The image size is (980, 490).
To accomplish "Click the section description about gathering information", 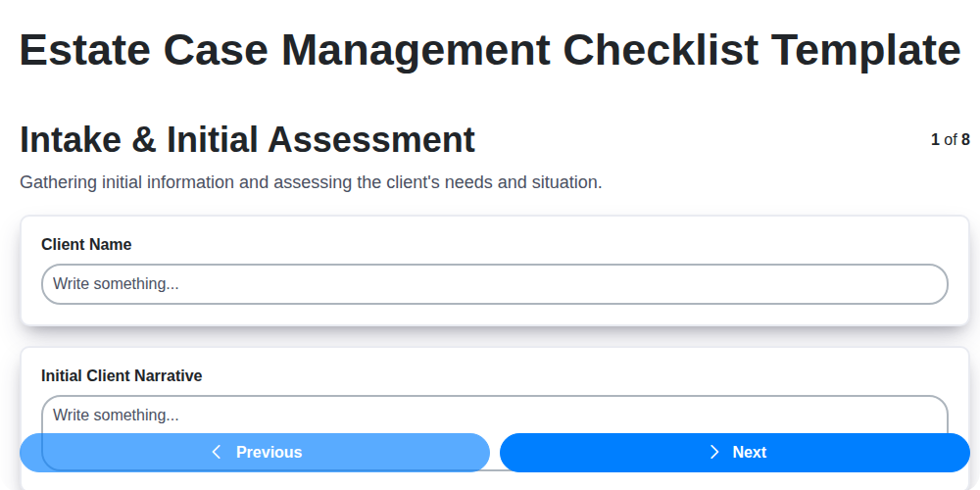I will click(311, 182).
